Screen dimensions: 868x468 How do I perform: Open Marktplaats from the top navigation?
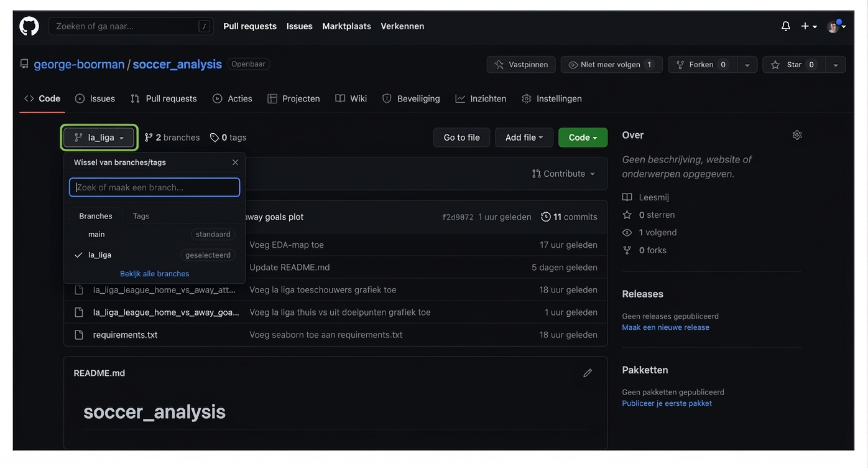click(x=346, y=26)
